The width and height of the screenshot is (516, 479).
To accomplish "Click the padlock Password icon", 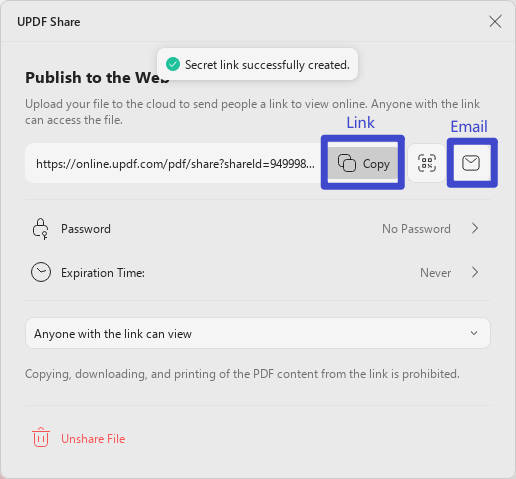I will (x=41, y=229).
